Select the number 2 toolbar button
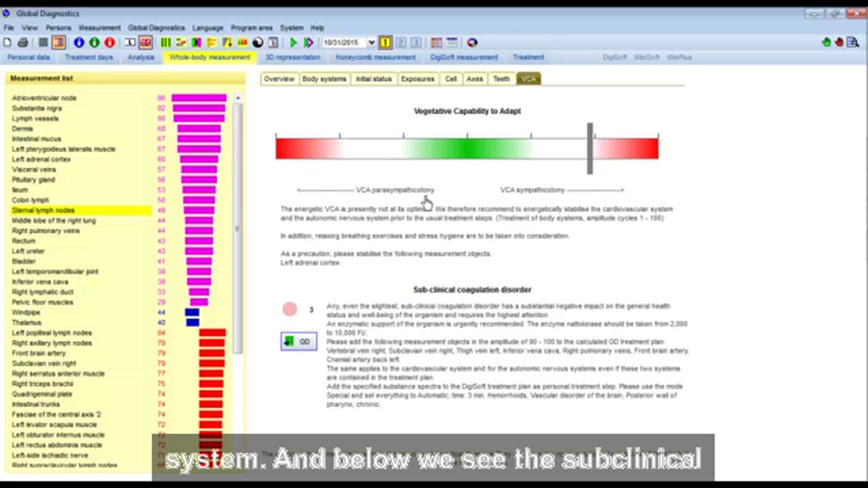This screenshot has width=868, height=488. [401, 43]
